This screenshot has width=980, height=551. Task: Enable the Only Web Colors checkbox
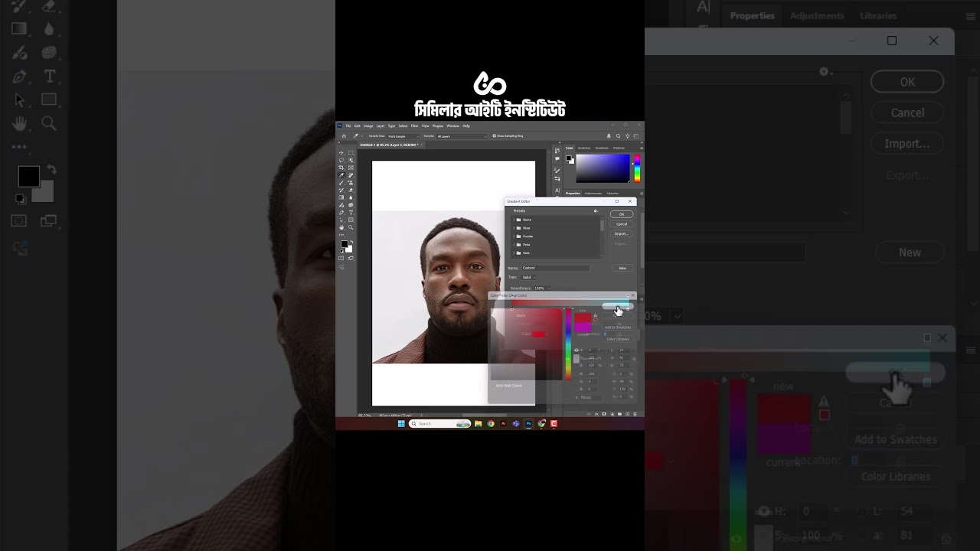pyautogui.click(x=493, y=386)
